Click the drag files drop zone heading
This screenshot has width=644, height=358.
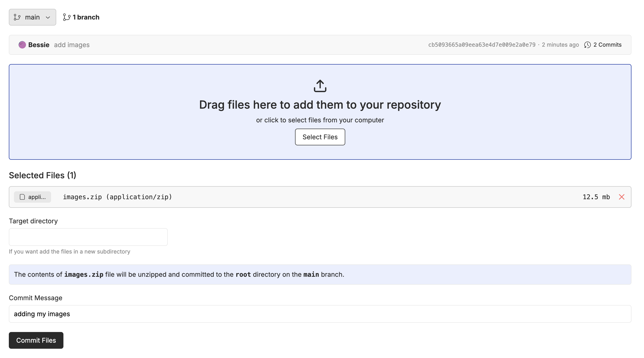[x=320, y=105]
